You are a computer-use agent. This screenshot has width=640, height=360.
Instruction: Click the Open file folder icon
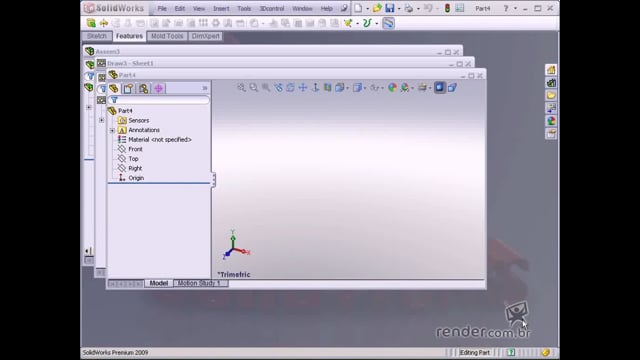tap(377, 8)
